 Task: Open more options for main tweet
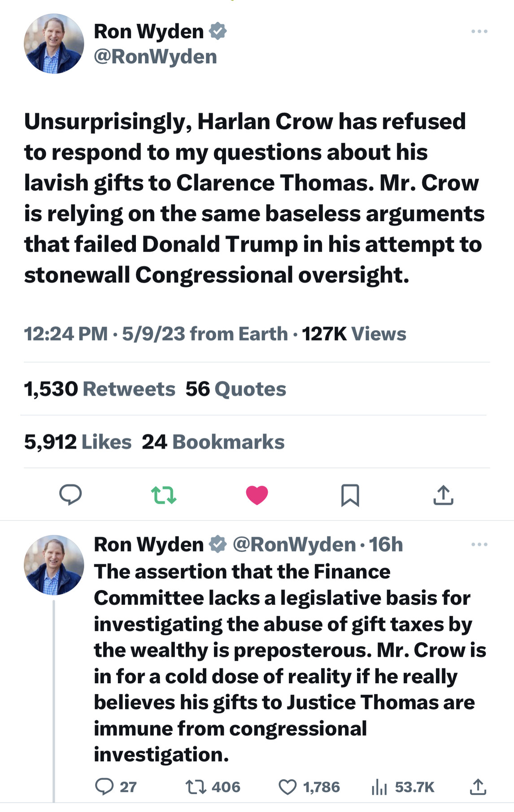(479, 31)
